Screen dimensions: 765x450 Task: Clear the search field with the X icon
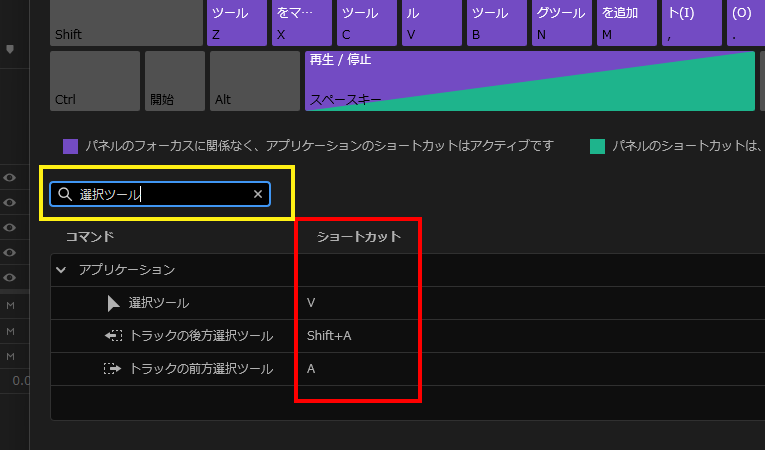click(258, 194)
